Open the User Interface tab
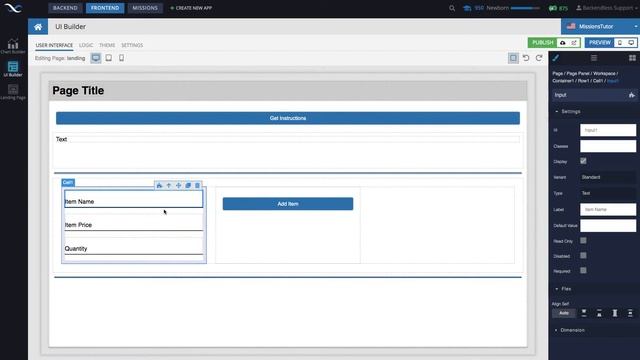This screenshot has height=360, width=640. tap(54, 45)
